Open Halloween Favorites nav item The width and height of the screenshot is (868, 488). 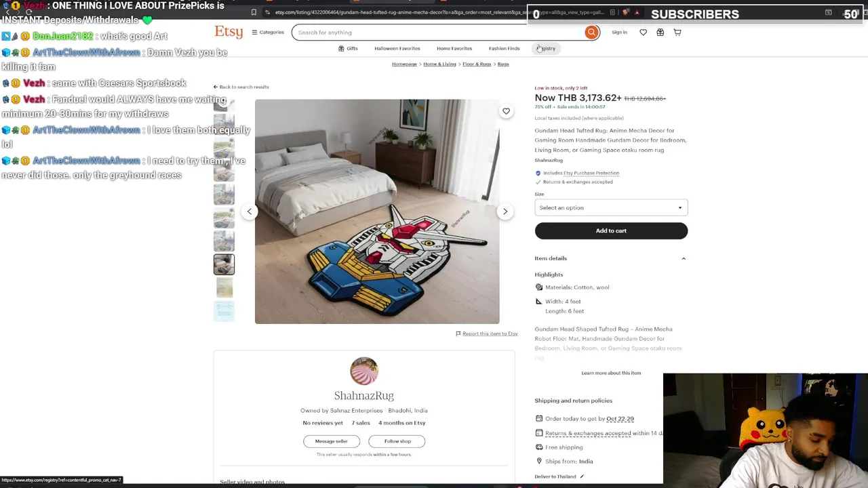(x=397, y=48)
